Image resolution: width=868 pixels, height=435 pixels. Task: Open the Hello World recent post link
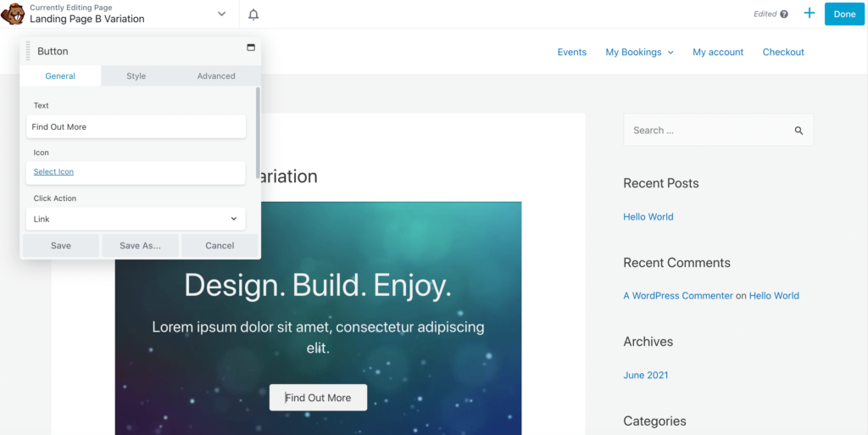(648, 217)
